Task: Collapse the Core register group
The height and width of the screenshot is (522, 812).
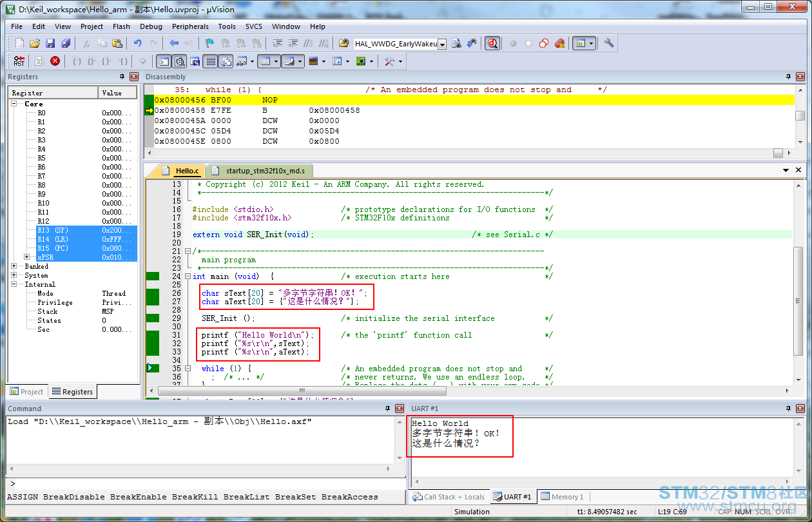Action: tap(14, 104)
